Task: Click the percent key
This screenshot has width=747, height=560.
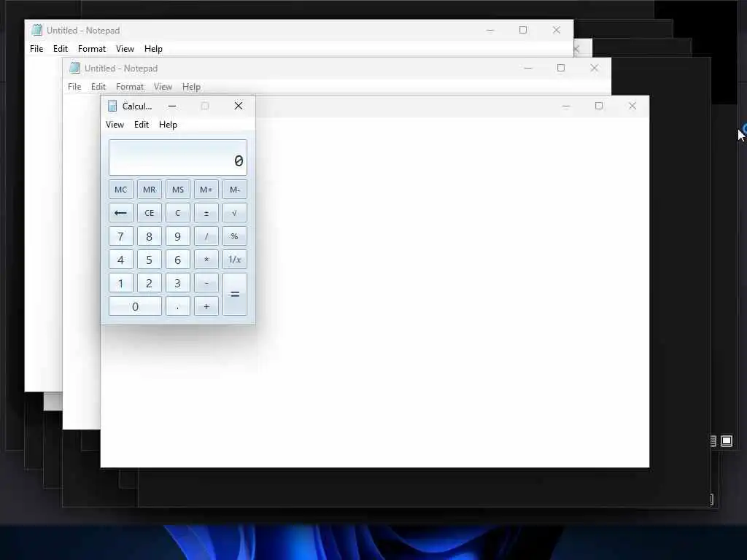Action: (235, 236)
